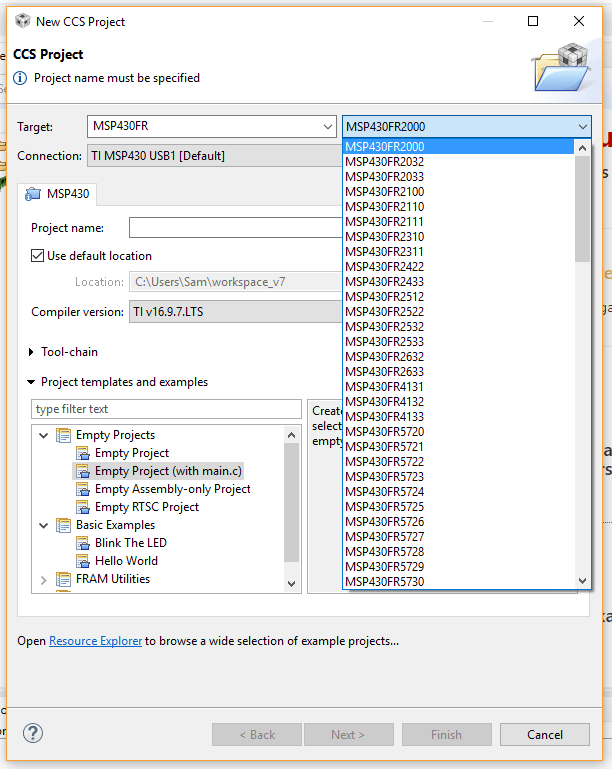Click the Empty Project (with main.c) icon
612x769 pixels.
[x=82, y=471]
